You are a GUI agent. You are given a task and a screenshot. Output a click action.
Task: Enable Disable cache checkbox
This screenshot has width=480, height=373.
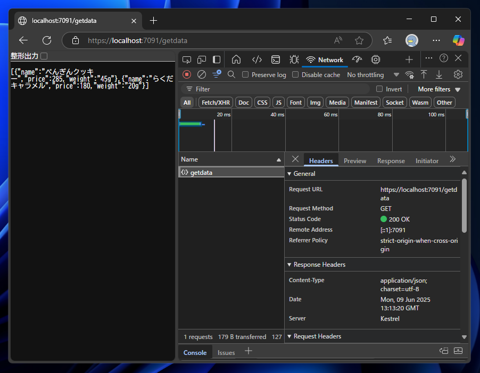click(x=295, y=75)
